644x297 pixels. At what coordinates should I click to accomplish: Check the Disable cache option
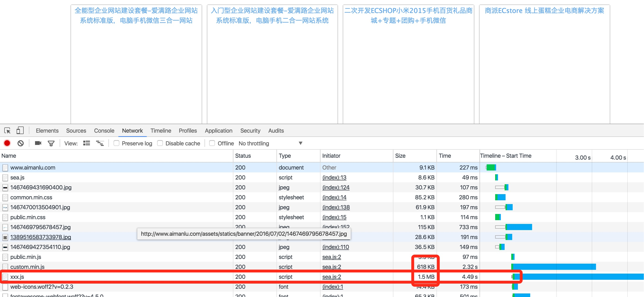(x=160, y=143)
